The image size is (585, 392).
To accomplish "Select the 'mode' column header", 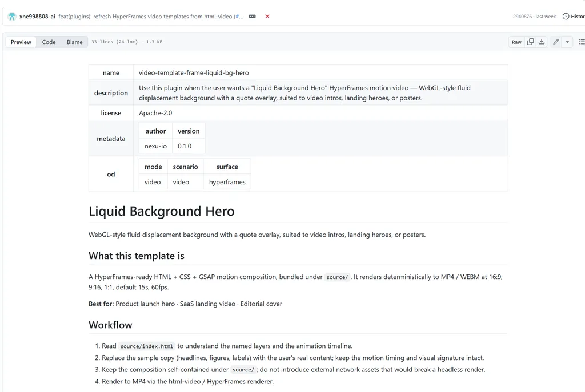I will point(153,167).
